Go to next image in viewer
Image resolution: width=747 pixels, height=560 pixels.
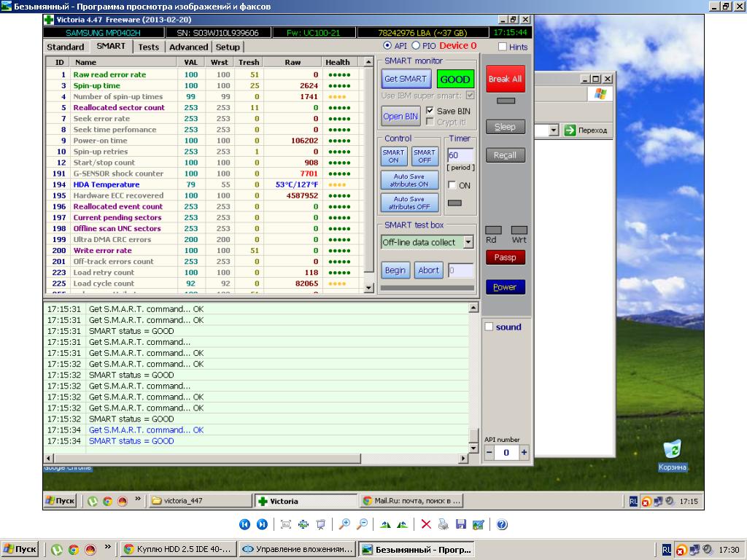click(262, 524)
